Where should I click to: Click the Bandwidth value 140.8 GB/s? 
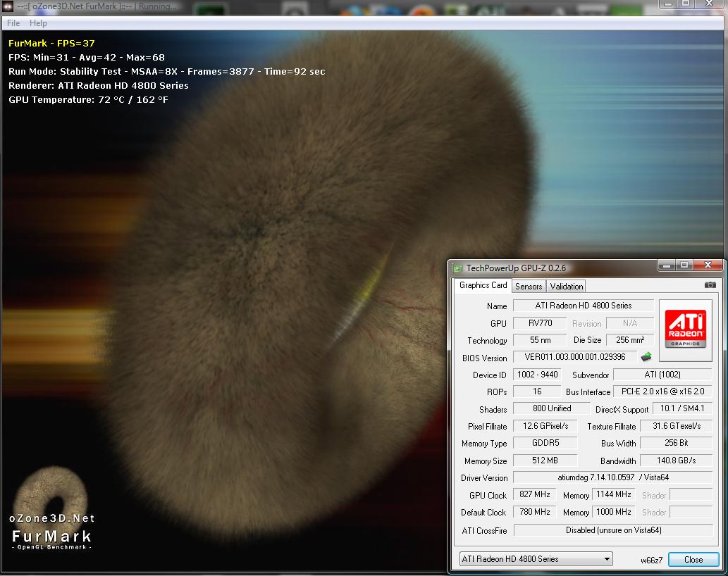(676, 461)
